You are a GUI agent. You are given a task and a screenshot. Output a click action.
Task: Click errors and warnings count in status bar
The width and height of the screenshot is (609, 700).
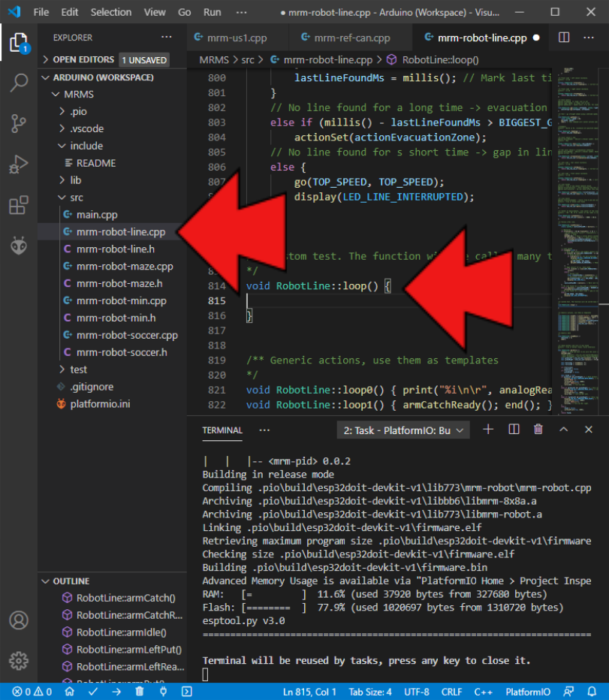point(32,692)
